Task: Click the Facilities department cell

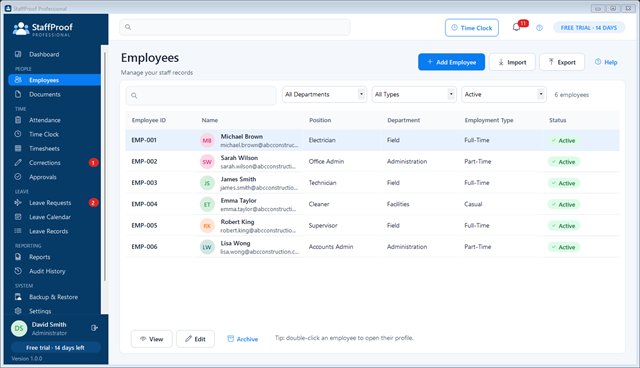Action: coord(398,204)
